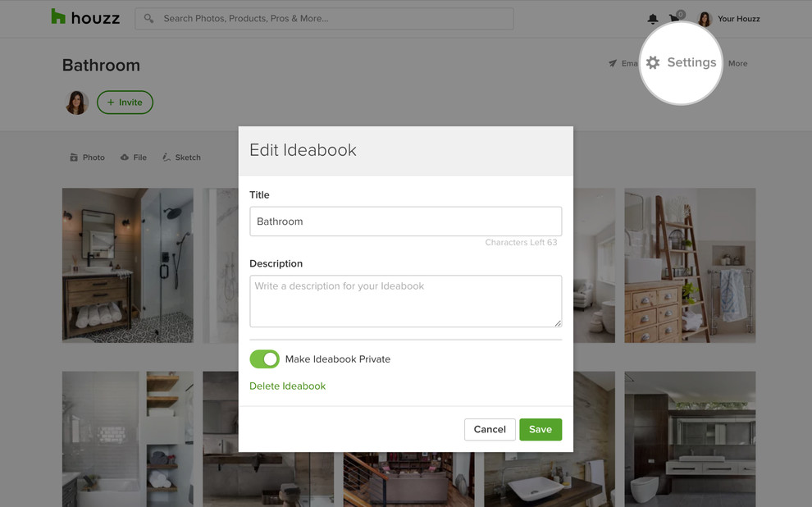Click the Houzz logo
Image resolution: width=812 pixels, height=507 pixels.
pyautogui.click(x=85, y=17)
